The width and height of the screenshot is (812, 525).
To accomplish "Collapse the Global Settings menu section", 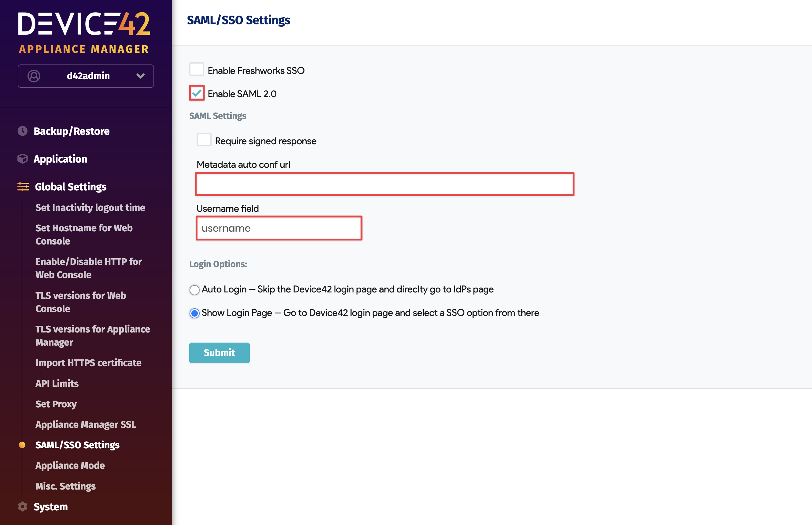I will (x=71, y=187).
